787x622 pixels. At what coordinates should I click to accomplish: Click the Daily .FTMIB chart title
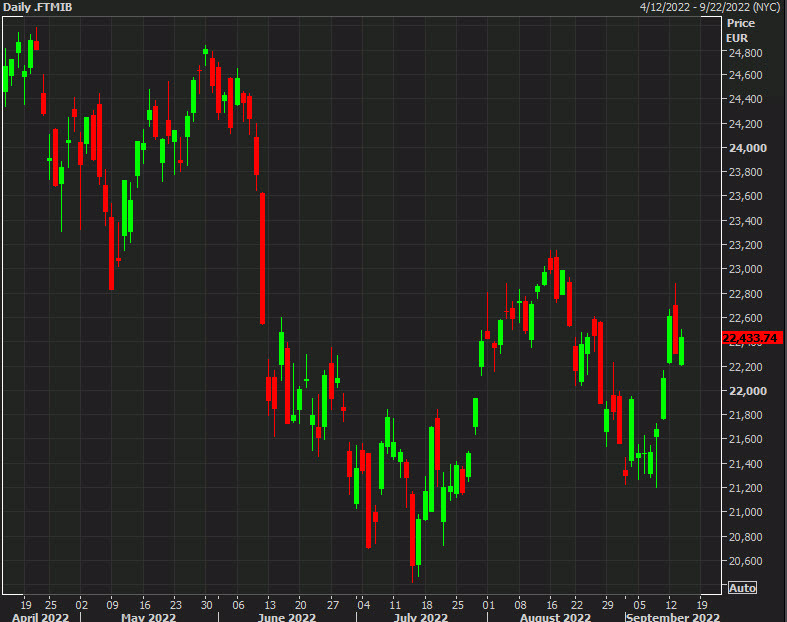36,7
